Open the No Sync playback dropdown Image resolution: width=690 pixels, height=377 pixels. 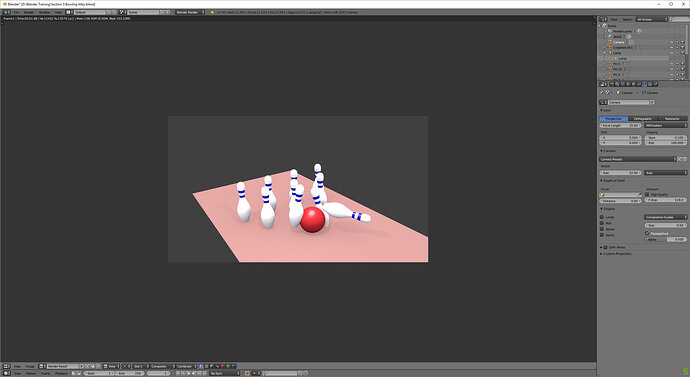[x=224, y=373]
